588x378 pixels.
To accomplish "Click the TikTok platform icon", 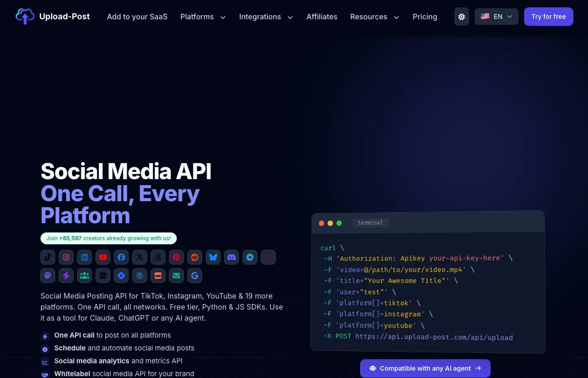I will tap(48, 257).
